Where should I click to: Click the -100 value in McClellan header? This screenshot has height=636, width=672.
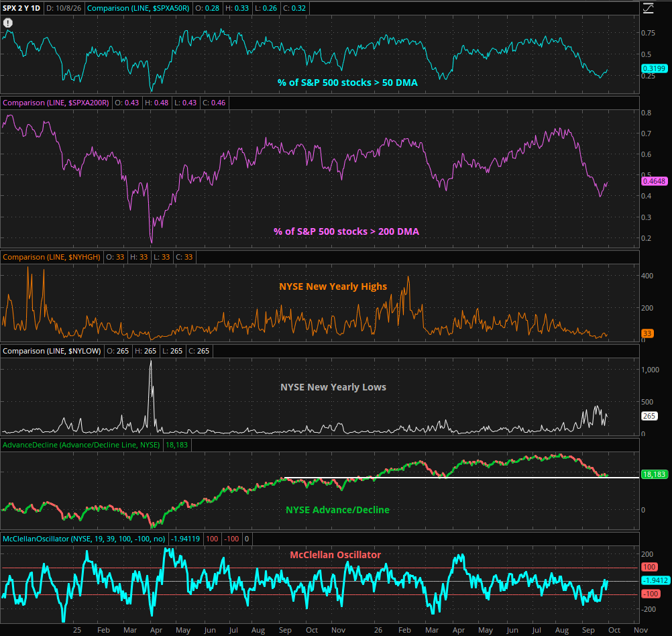[232, 539]
